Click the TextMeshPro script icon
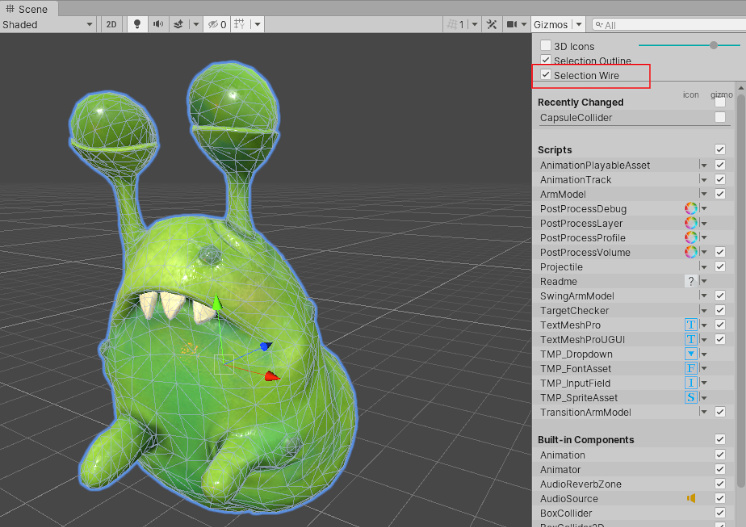Image resolution: width=746 pixels, height=527 pixels. [690, 325]
